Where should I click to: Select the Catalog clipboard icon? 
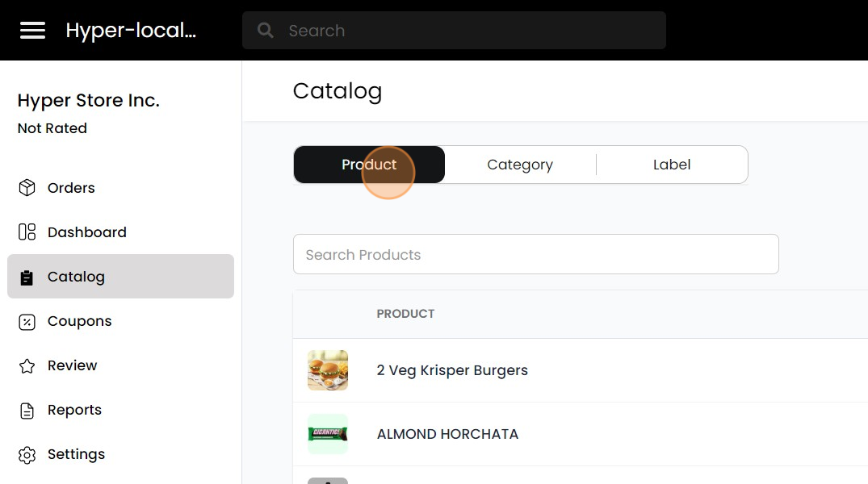point(27,276)
